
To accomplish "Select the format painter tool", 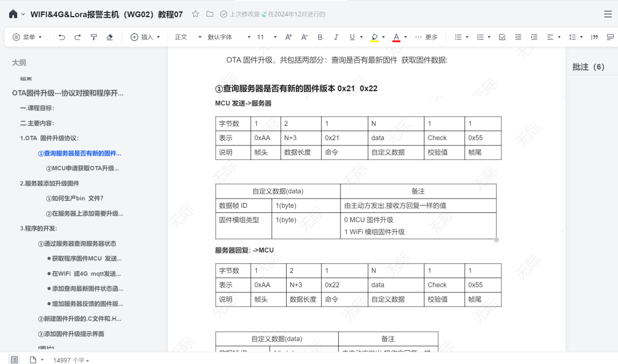I will point(94,37).
